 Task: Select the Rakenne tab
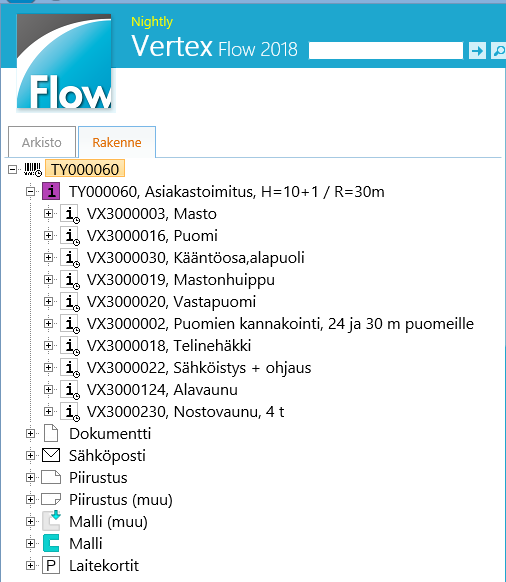(117, 142)
